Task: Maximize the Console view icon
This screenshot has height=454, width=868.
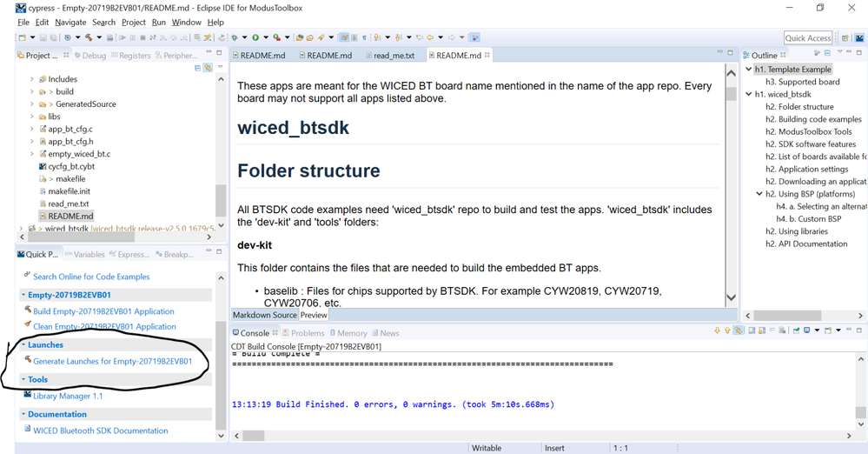Action: click(x=859, y=330)
